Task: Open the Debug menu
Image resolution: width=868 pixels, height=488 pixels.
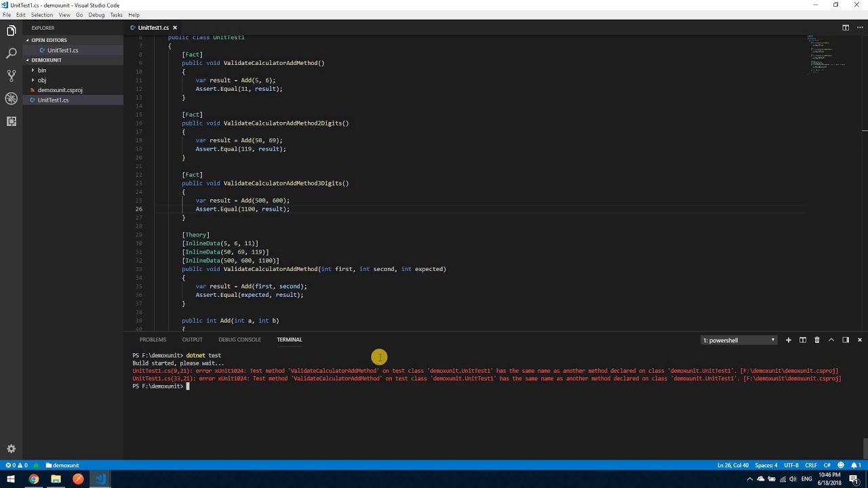Action: coord(96,15)
